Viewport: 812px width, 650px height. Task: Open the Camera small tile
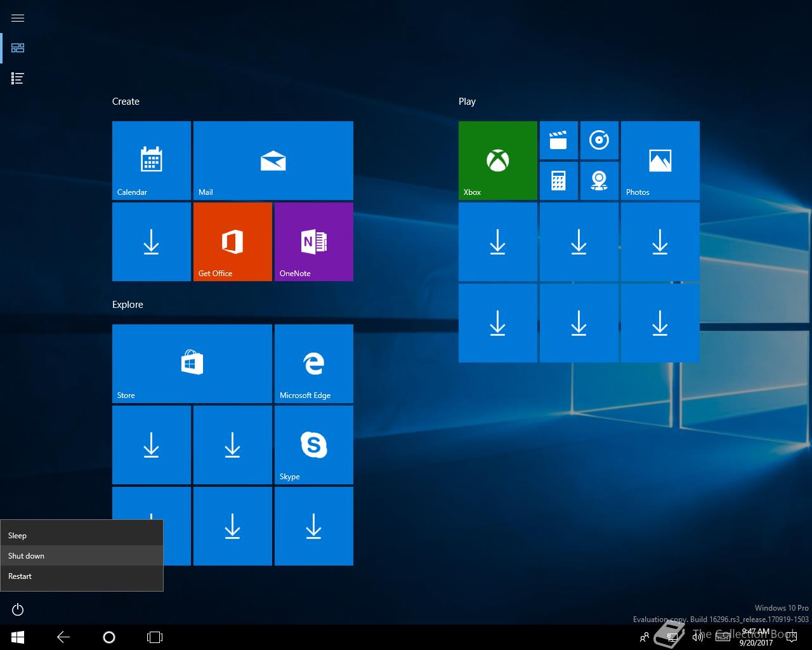(599, 181)
